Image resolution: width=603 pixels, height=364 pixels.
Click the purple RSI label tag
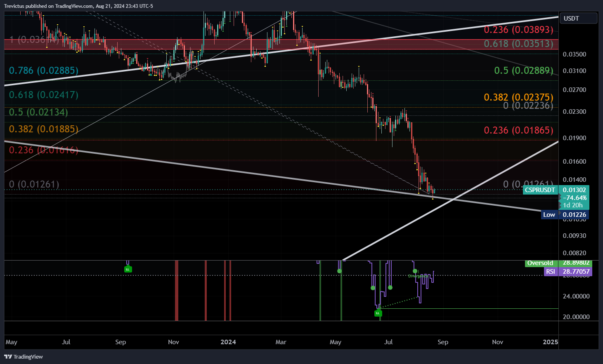click(551, 272)
